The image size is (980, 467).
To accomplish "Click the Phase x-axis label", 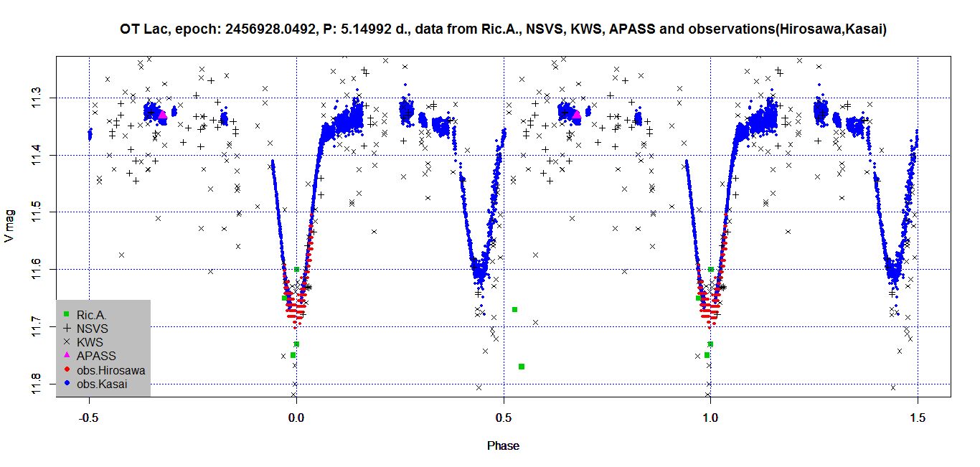I will tap(503, 445).
